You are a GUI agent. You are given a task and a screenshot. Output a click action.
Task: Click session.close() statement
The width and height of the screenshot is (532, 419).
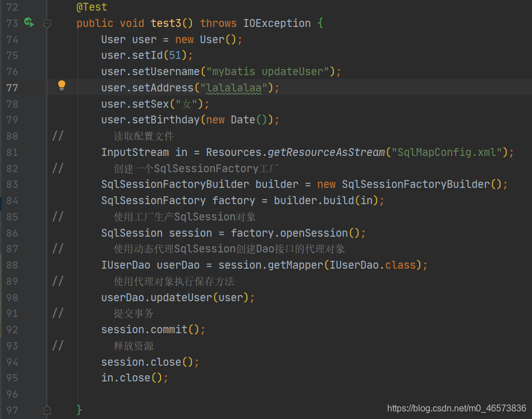coord(150,362)
